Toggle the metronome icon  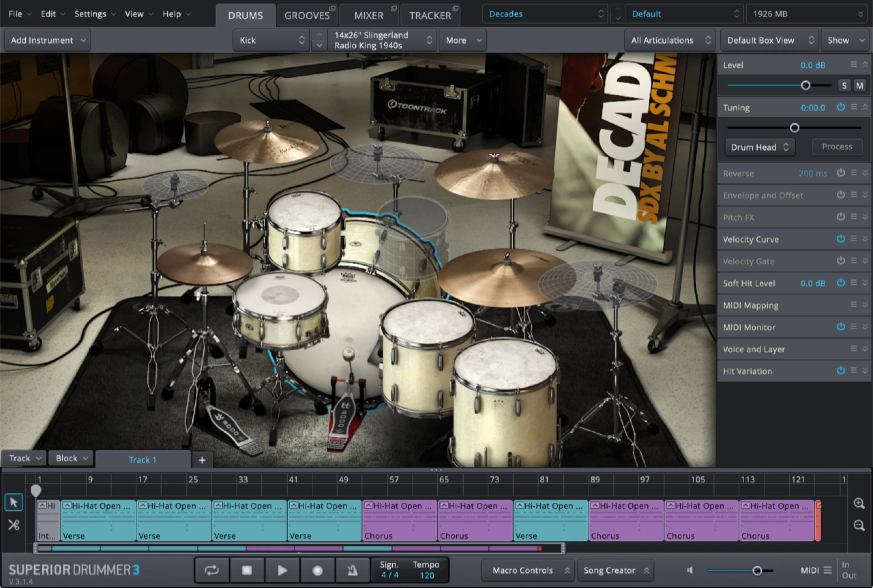352,570
